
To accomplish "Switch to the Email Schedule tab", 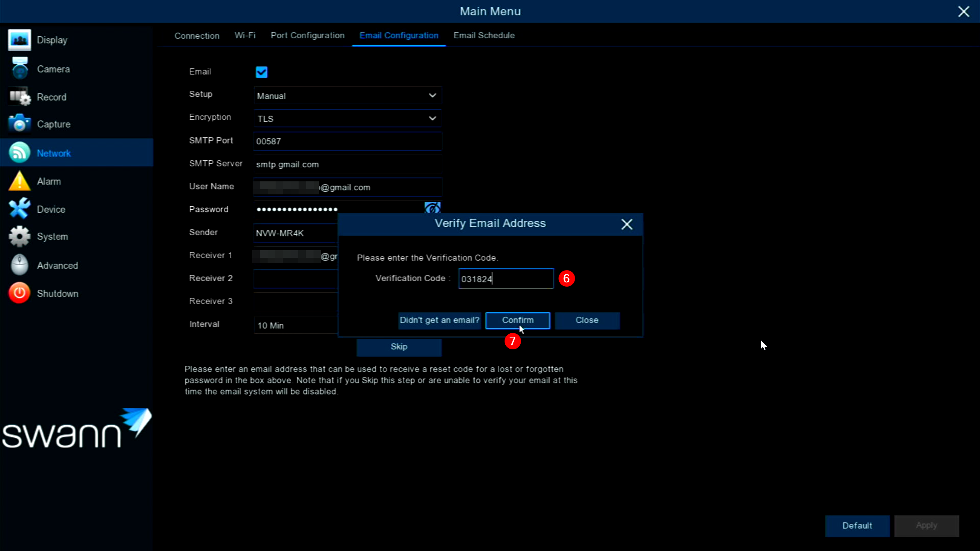I will (x=484, y=35).
